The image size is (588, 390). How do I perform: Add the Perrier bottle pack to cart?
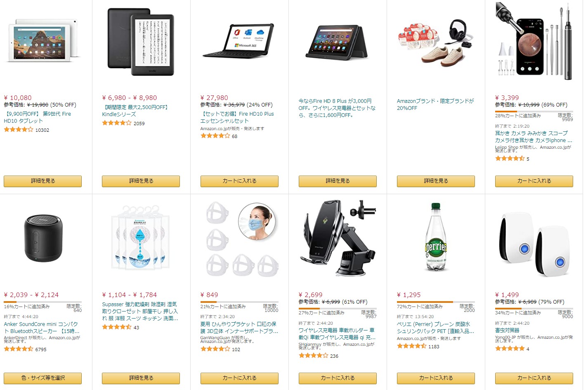[x=436, y=378]
